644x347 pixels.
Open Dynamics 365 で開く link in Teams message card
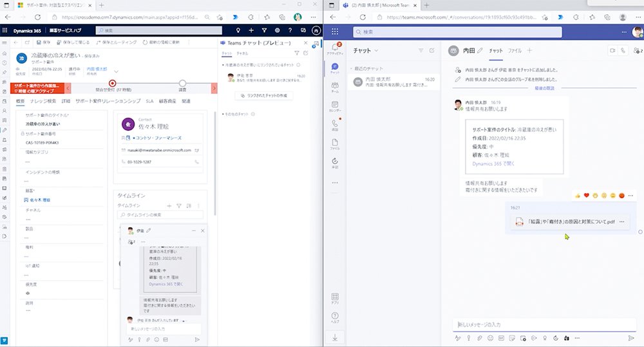[x=493, y=164]
